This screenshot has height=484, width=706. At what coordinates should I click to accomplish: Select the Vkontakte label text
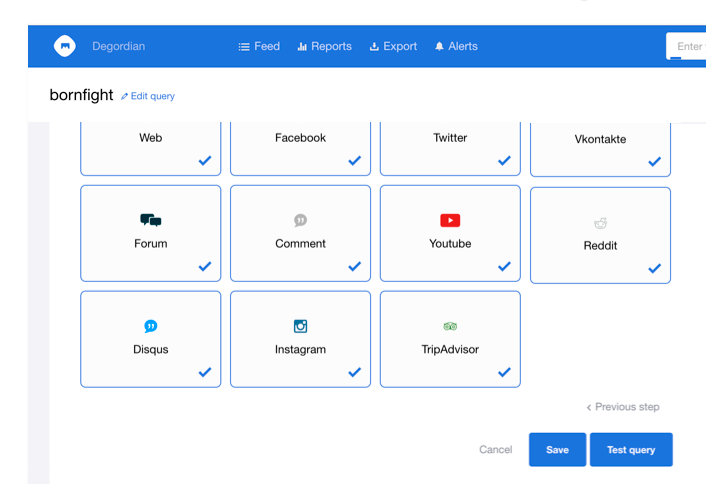point(600,139)
